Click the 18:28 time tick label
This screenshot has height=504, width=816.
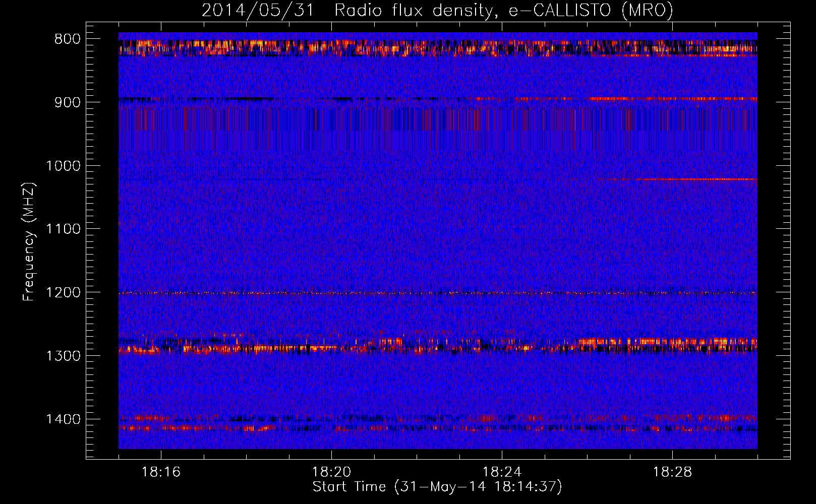coord(672,472)
